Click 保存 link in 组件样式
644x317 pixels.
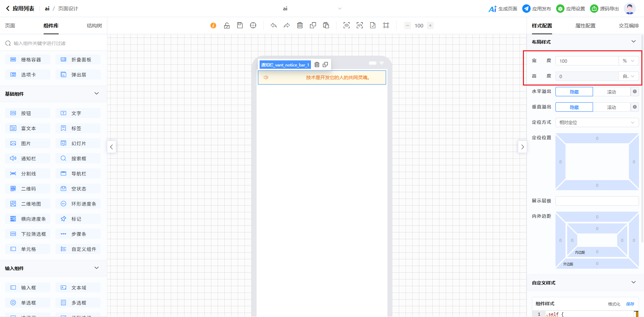tap(630, 304)
